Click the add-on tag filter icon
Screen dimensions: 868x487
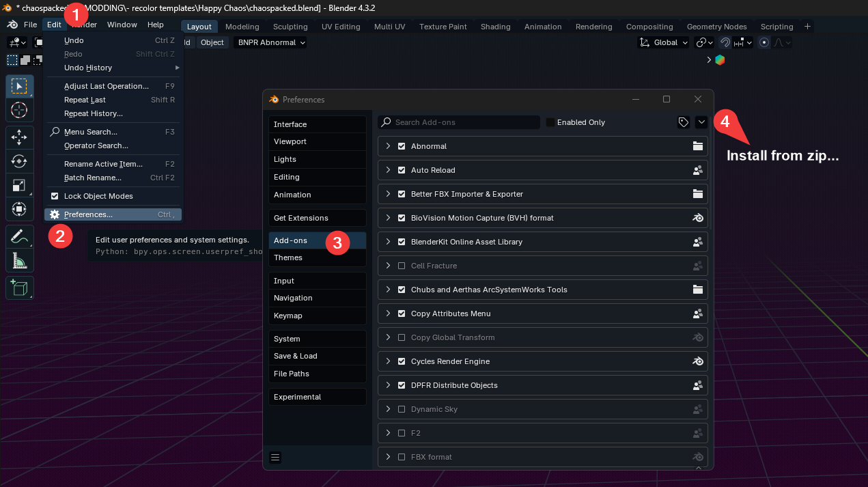pyautogui.click(x=683, y=122)
